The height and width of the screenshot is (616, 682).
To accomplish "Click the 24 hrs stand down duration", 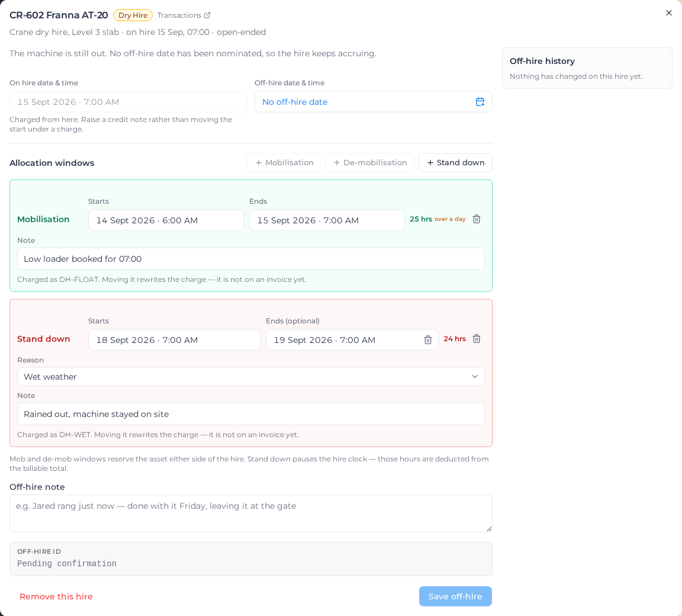I will point(455,338).
